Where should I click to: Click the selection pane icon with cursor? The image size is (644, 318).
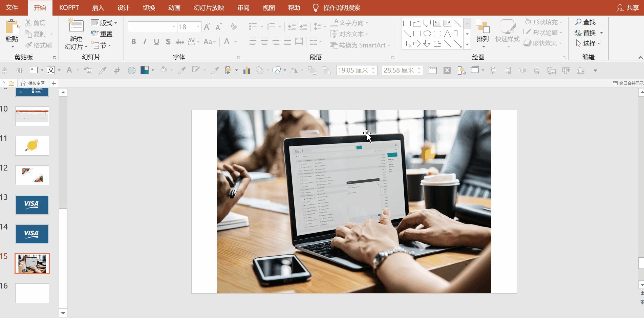tap(461, 71)
